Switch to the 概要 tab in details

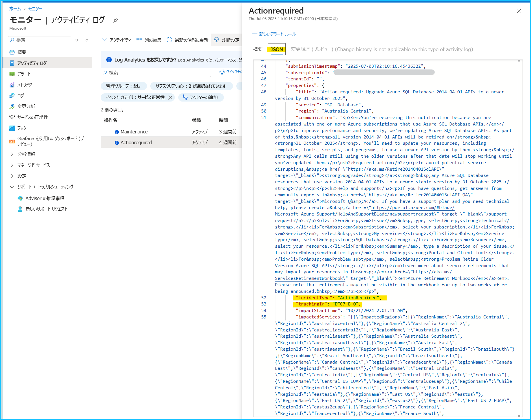tap(258, 49)
